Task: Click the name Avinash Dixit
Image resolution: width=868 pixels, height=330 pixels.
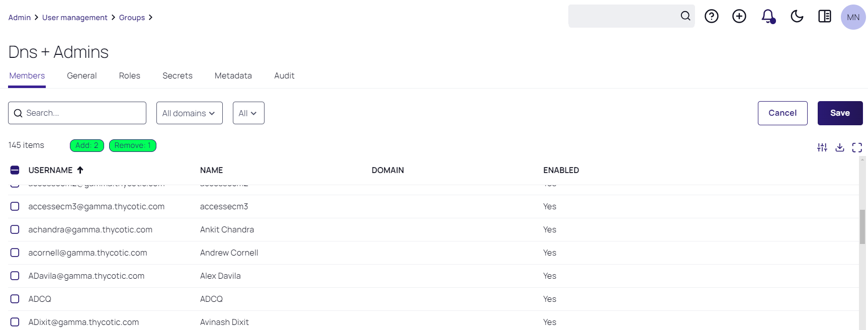Action: (x=224, y=322)
